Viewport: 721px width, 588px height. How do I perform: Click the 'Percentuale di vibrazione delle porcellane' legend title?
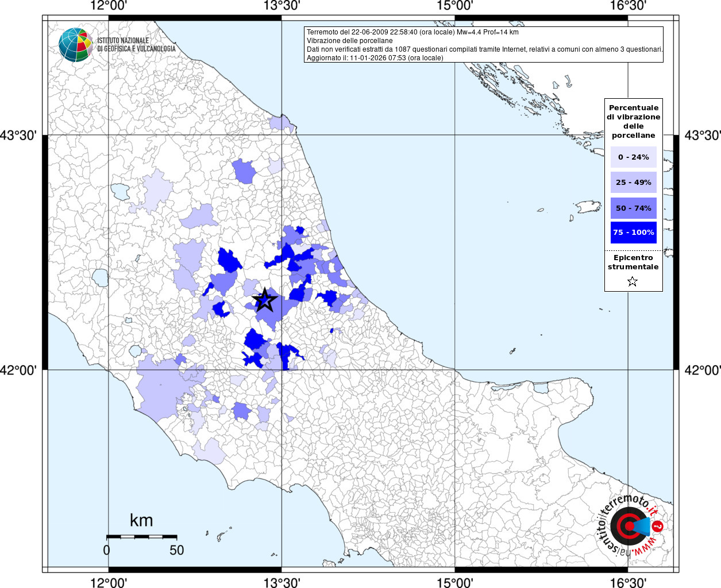tap(634, 121)
